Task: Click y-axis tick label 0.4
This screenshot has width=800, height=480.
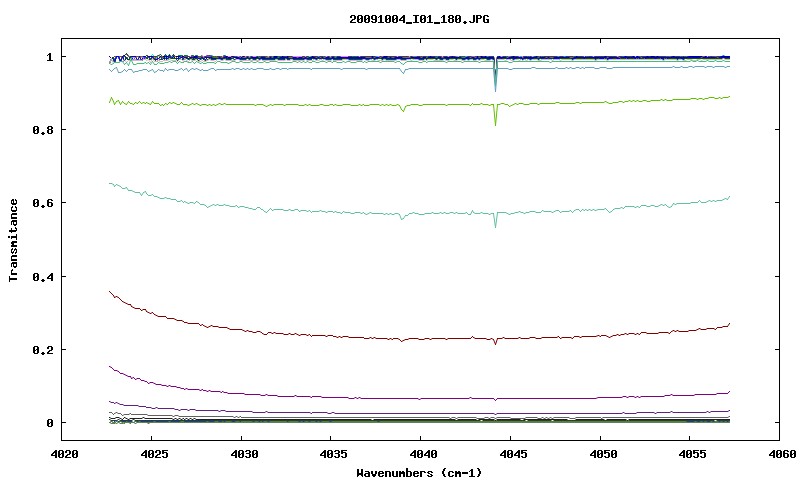Action: point(43,276)
